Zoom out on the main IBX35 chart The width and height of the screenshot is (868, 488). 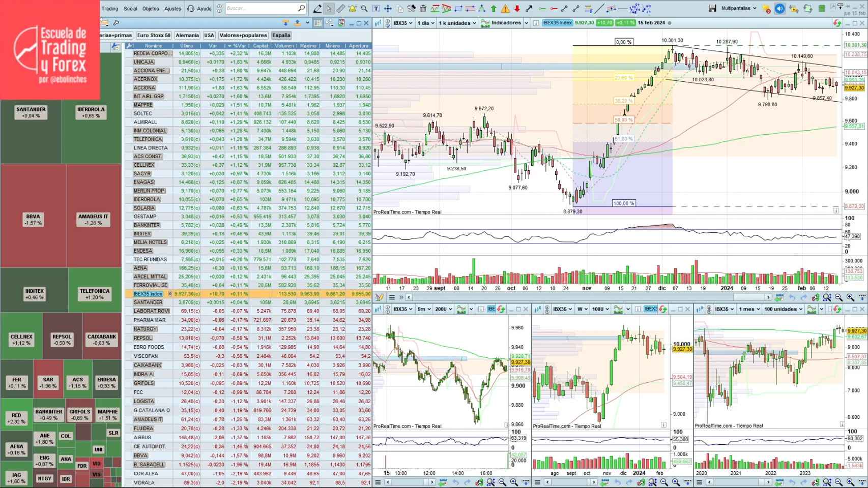coord(838,297)
